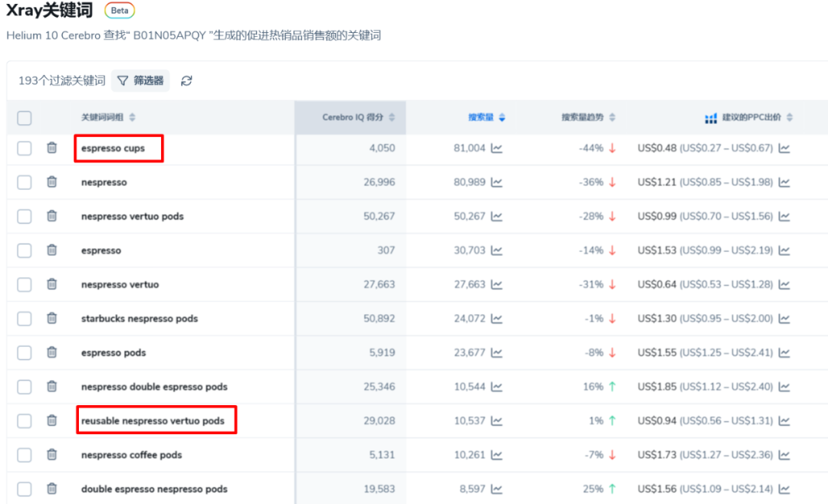
Task: Sort by suggested PPC bid column
Action: coord(790,117)
